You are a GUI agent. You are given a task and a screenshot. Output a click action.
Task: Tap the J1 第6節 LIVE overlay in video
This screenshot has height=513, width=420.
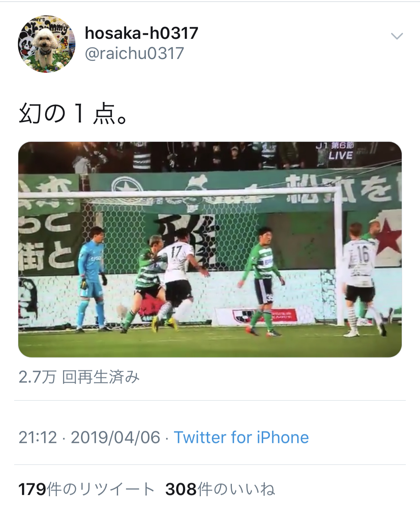pyautogui.click(x=335, y=151)
